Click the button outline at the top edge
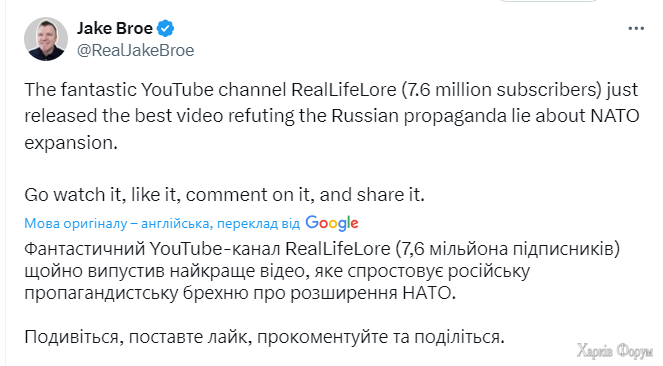The height and width of the screenshot is (366, 663). click(x=548, y=1)
